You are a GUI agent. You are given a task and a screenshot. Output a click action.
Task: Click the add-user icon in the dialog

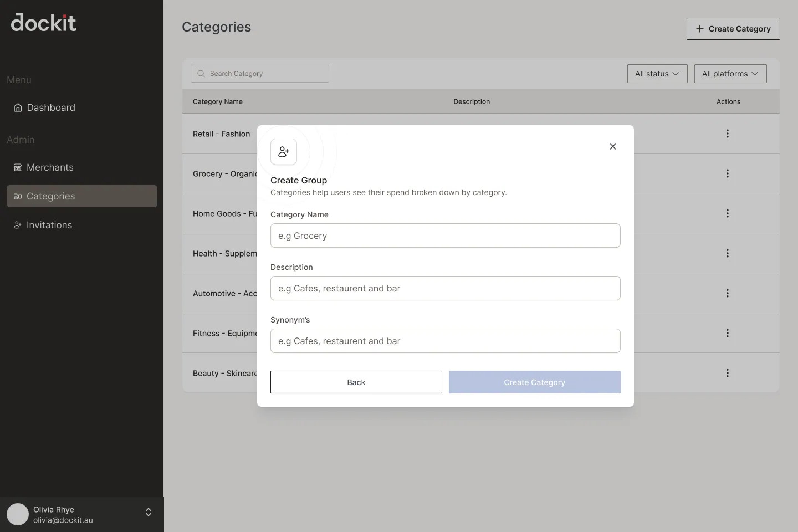tap(284, 152)
